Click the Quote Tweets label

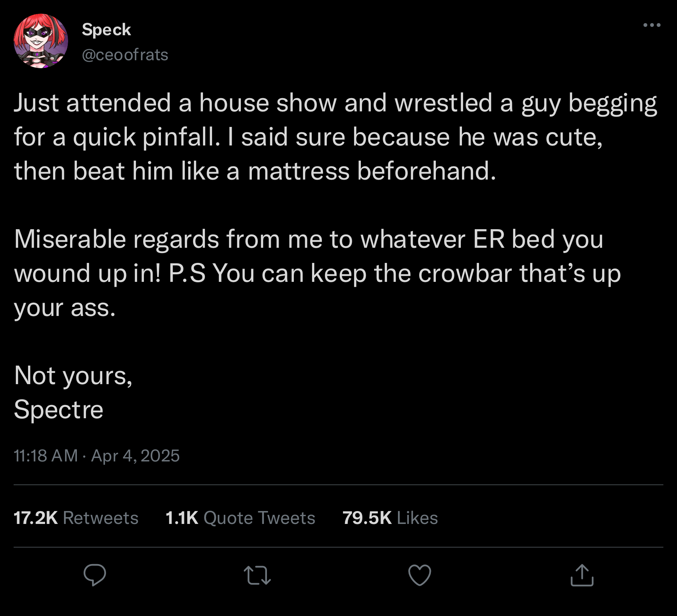[x=259, y=518]
